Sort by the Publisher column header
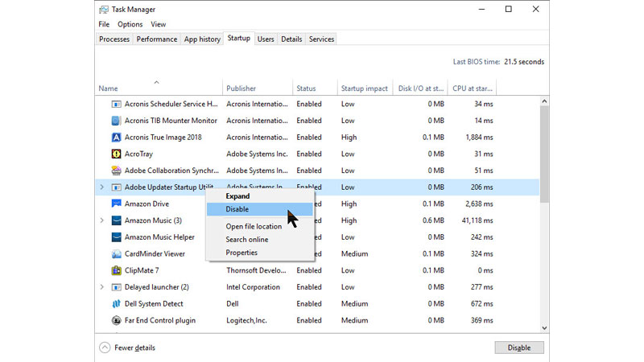 coord(258,88)
